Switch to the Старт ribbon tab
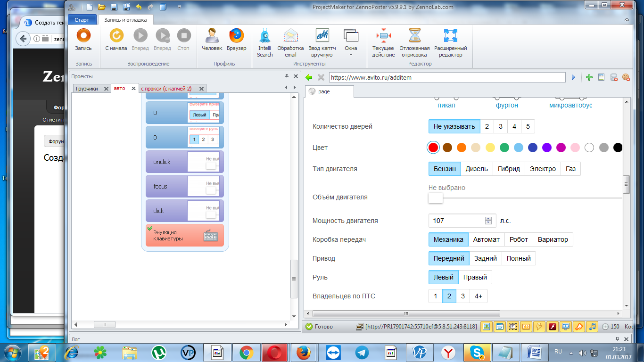This screenshot has width=644, height=362. pyautogui.click(x=82, y=20)
